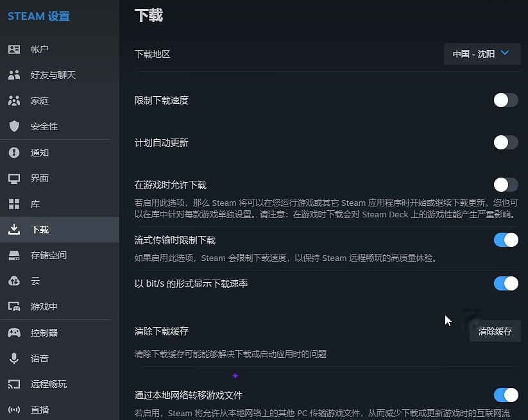Go to the 库 library section
Image resolution: width=528 pixels, height=420 pixels.
coord(35,204)
